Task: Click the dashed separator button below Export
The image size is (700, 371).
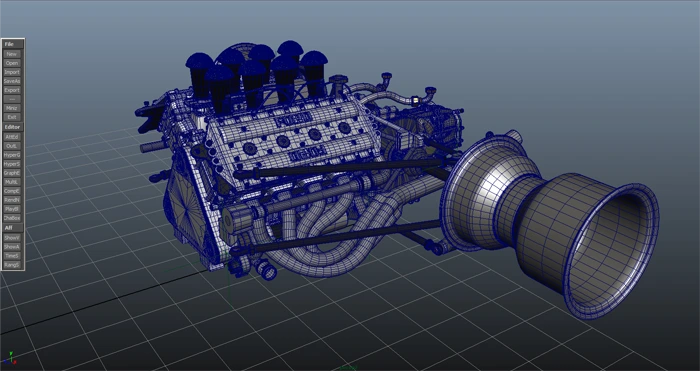Action: click(12, 99)
